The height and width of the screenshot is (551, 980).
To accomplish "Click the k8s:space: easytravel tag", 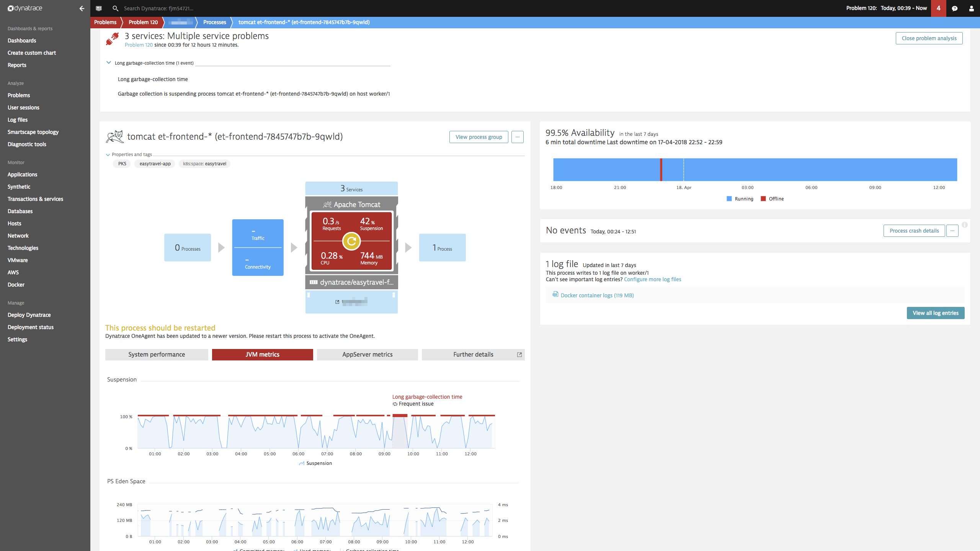I will click(x=204, y=164).
